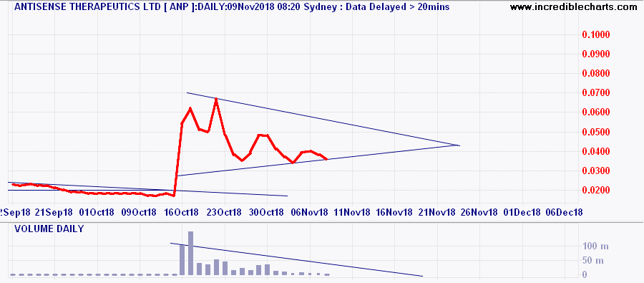Click the triangle apex where trendlines converge
The width and height of the screenshot is (644, 283).
(x=459, y=145)
